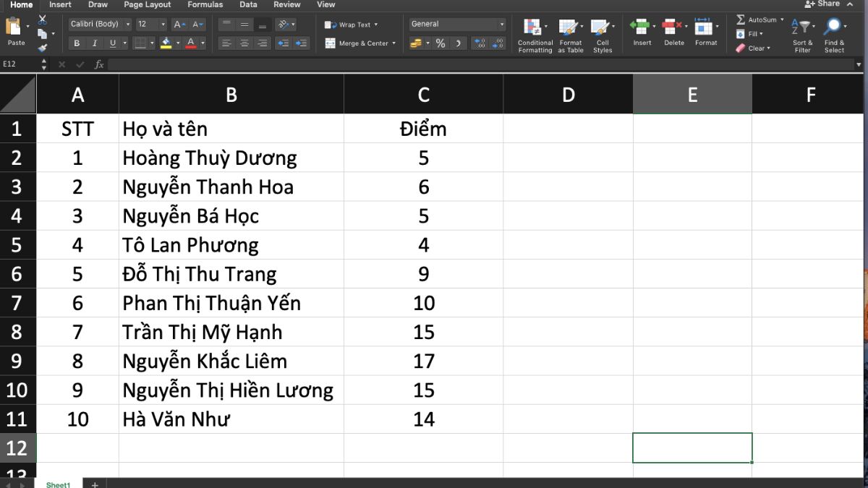868x488 pixels.
Task: Switch to the Formulas ribbon tab
Action: click(x=205, y=4)
